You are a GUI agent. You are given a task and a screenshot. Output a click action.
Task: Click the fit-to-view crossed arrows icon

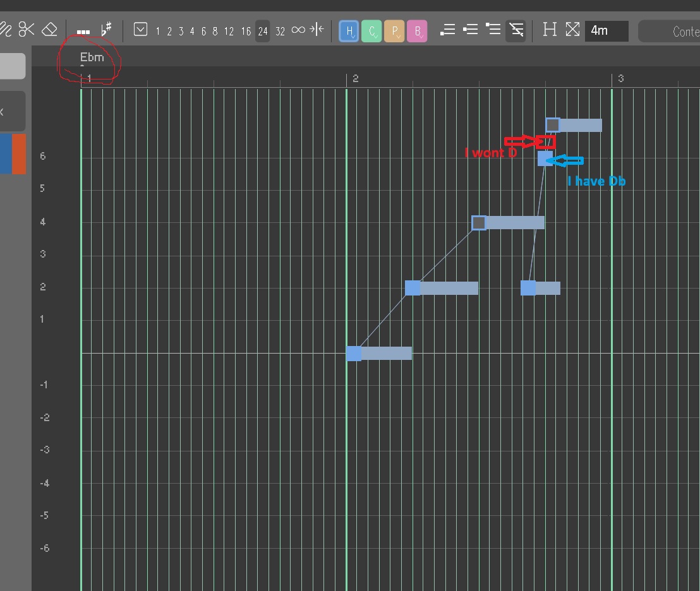click(x=572, y=30)
